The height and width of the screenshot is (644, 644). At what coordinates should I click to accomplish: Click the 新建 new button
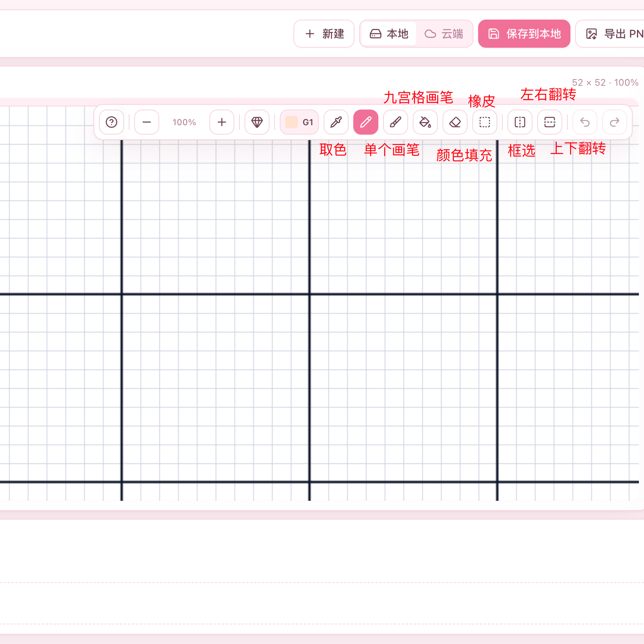click(324, 34)
